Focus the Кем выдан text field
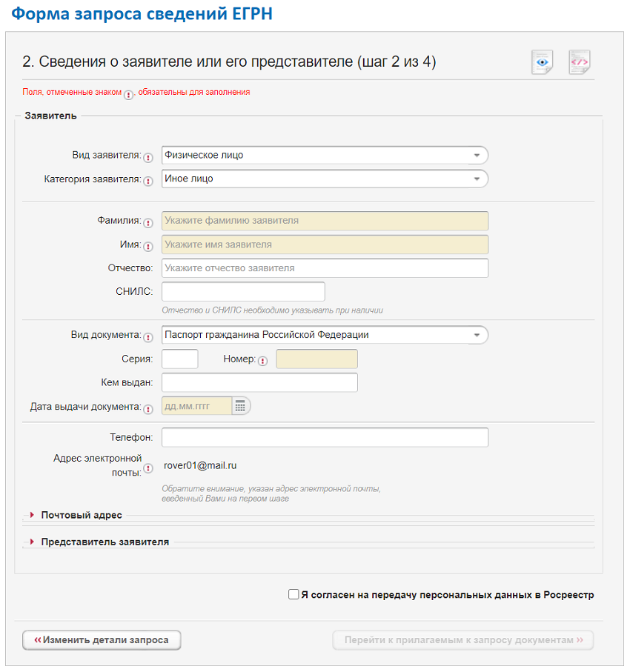The width and height of the screenshot is (630, 672). point(259,382)
